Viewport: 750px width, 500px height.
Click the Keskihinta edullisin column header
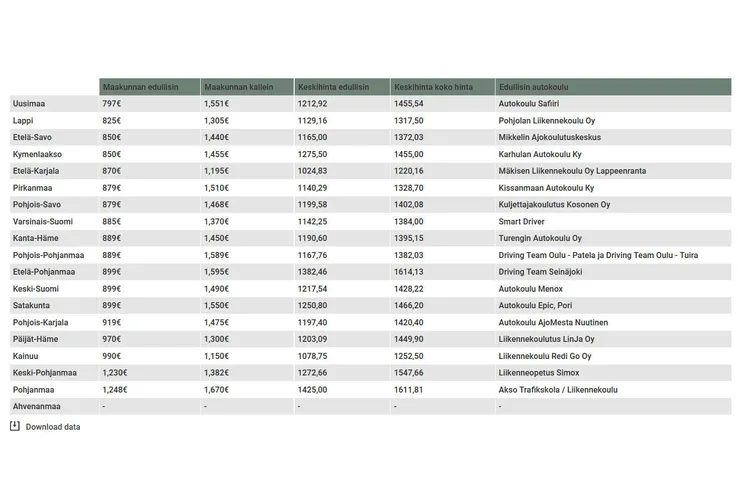[x=333, y=87]
